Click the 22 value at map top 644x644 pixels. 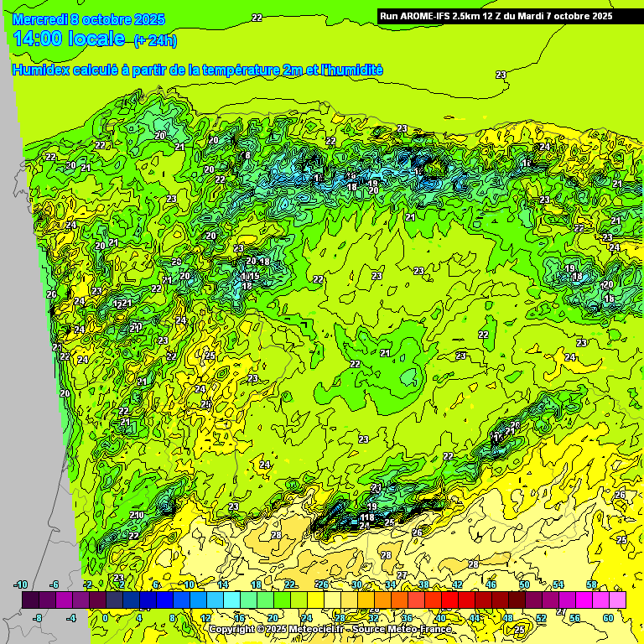[257, 18]
